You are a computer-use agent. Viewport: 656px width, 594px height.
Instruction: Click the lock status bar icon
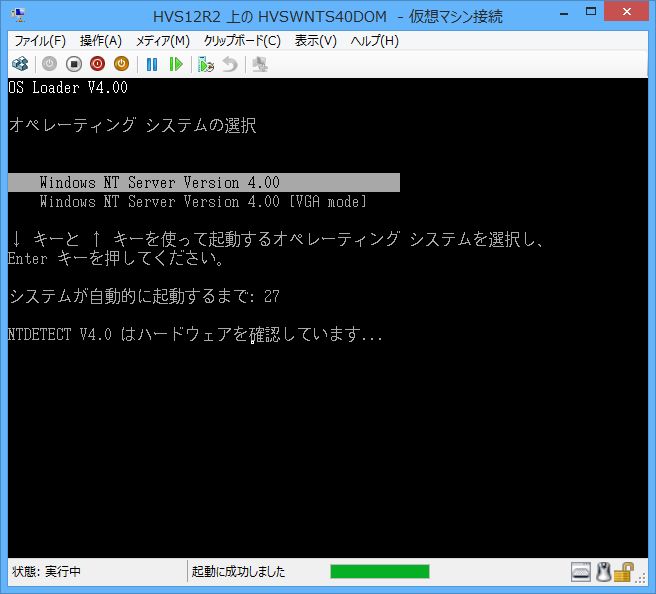click(623, 572)
